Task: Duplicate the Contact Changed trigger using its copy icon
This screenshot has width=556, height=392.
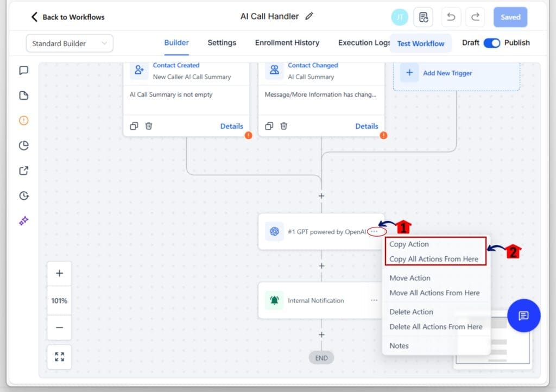Action: (269, 126)
